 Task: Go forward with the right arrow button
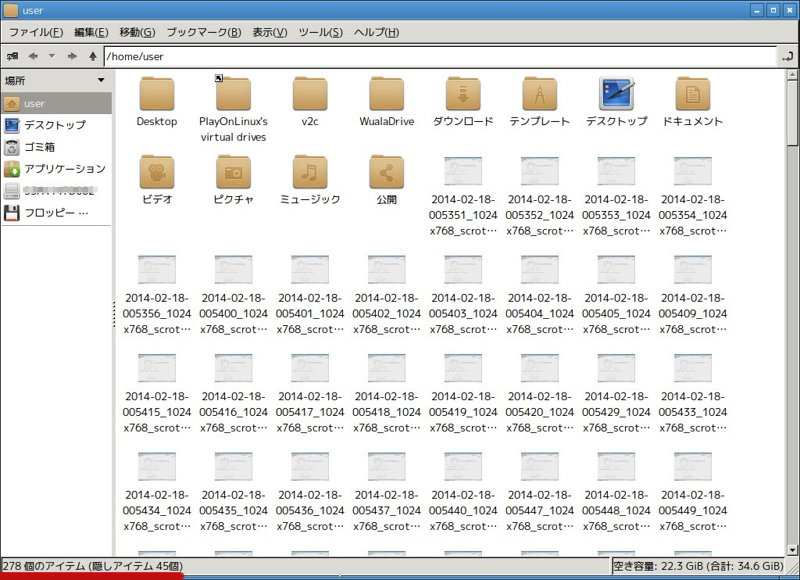point(72,56)
